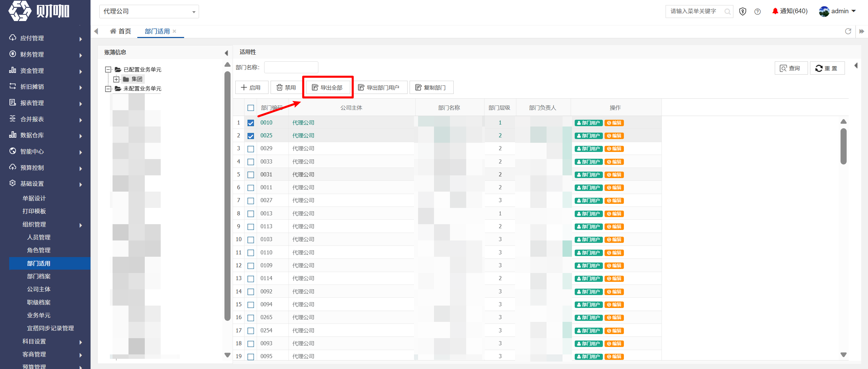868x369 pixels.
Task: Open the help question mark icon
Action: (x=757, y=12)
